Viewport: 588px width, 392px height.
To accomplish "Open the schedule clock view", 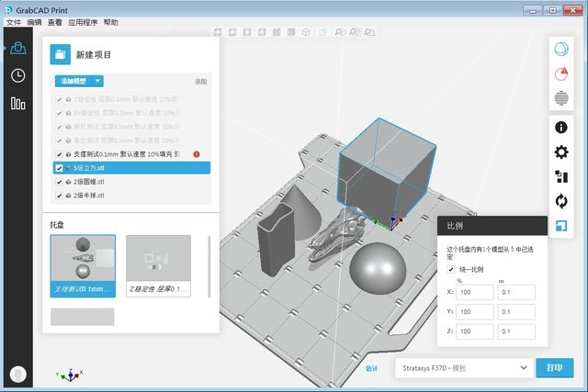I will click(18, 75).
